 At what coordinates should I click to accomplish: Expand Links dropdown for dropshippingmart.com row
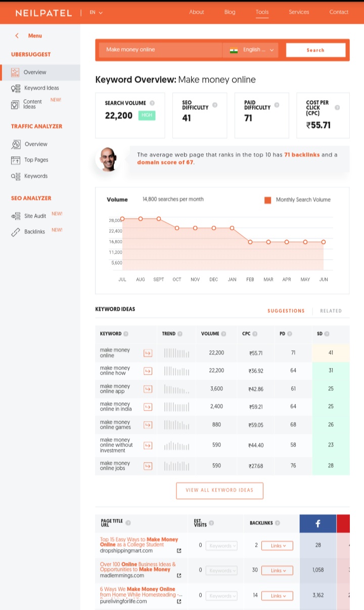coord(277,546)
